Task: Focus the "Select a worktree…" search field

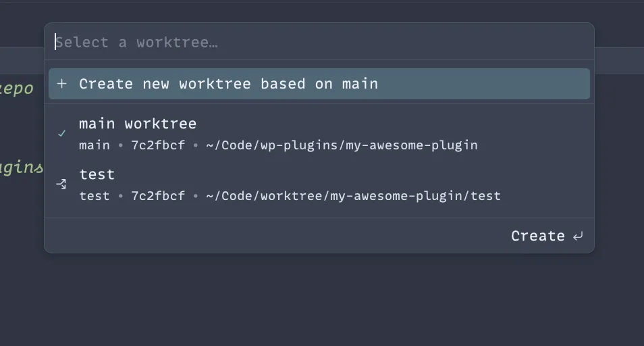Action: (x=319, y=42)
